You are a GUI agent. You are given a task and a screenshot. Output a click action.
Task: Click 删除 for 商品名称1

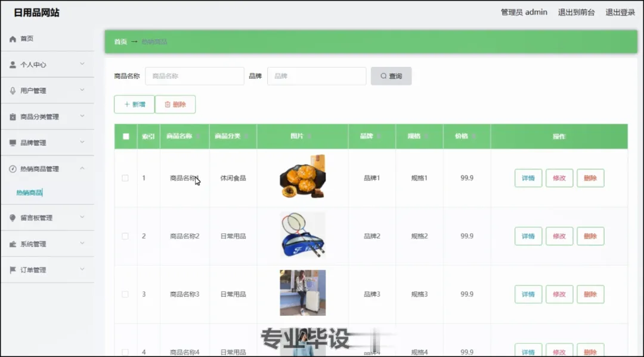tap(590, 178)
